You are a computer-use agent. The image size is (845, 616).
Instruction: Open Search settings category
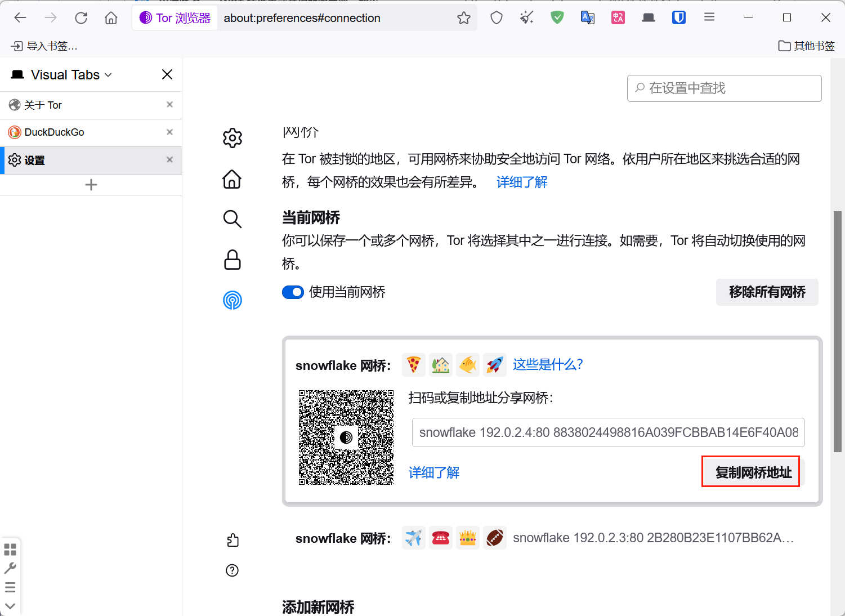[x=233, y=219]
